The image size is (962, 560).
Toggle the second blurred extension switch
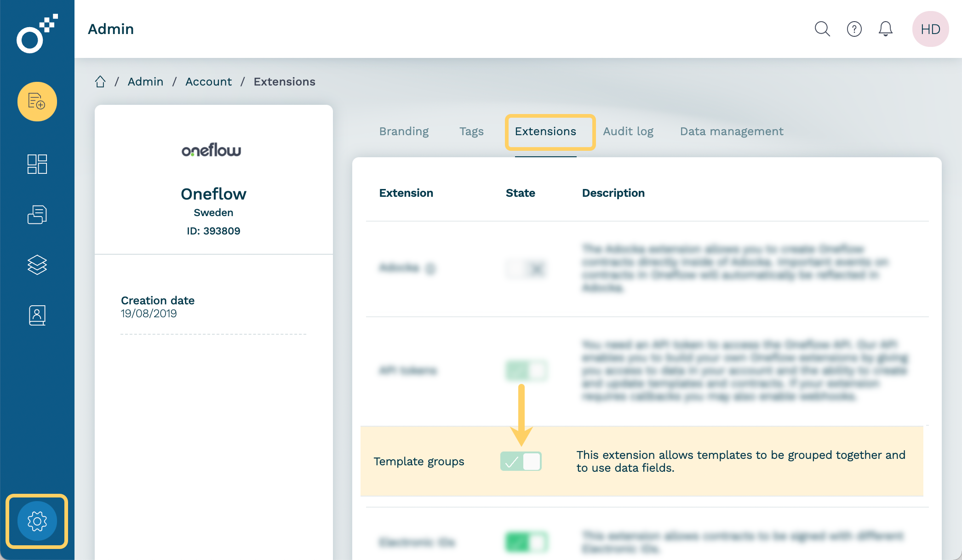(x=527, y=371)
